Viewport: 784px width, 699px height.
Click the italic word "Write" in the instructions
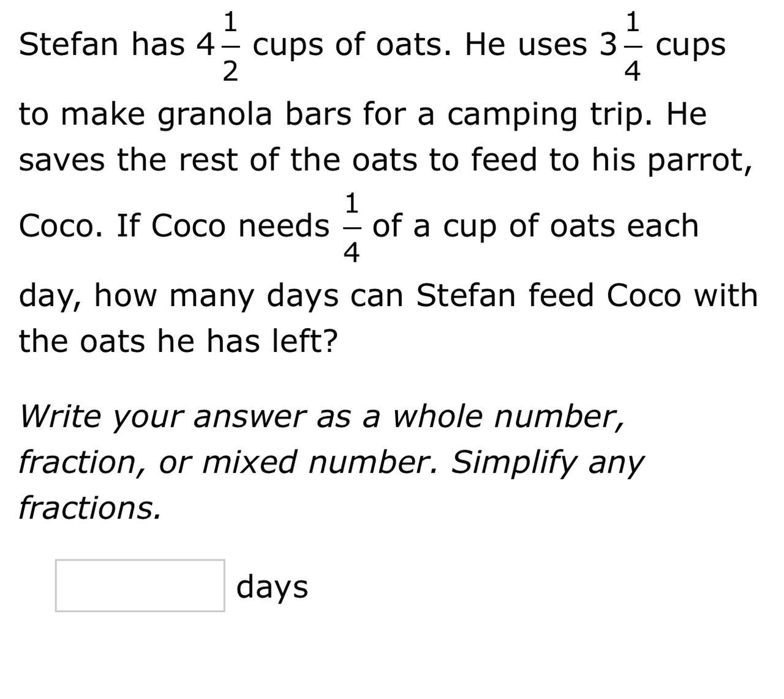coord(59,416)
